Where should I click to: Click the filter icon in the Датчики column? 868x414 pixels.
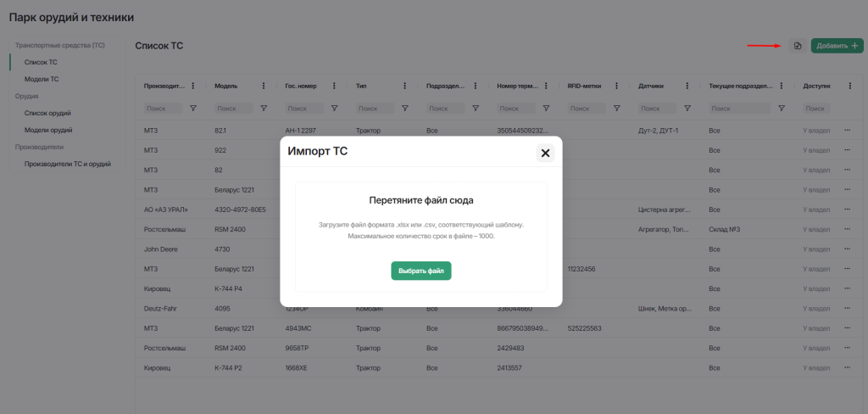(687, 109)
